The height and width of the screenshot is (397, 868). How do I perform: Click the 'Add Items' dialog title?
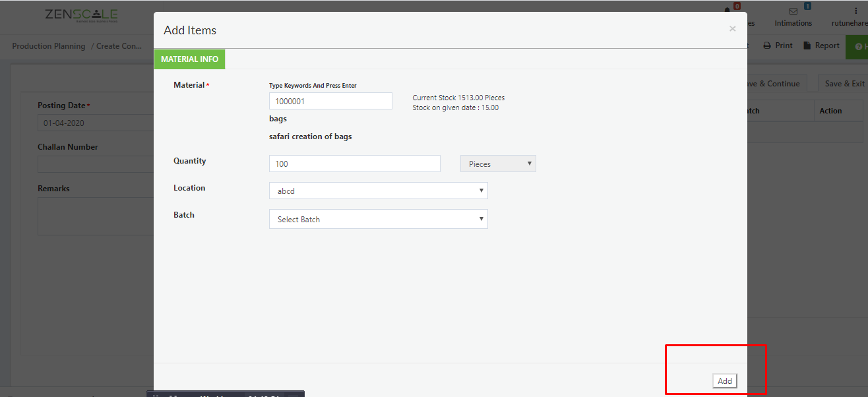click(190, 30)
